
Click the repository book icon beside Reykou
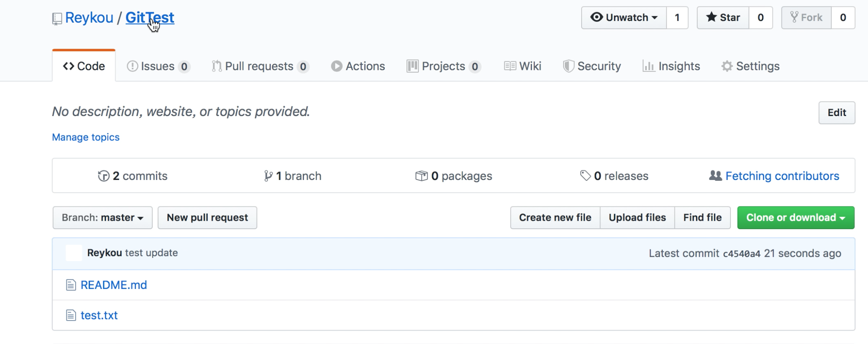coord(57,19)
